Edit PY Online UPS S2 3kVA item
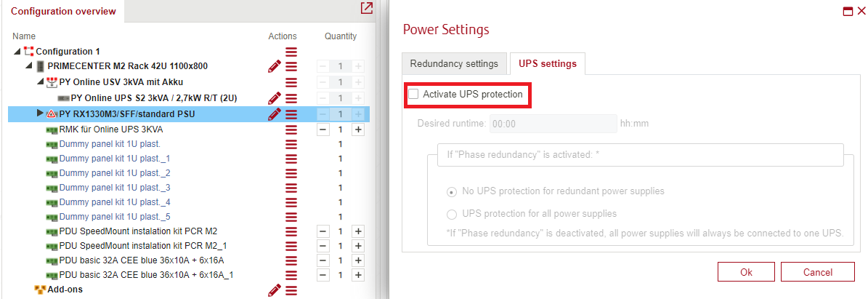 274,98
